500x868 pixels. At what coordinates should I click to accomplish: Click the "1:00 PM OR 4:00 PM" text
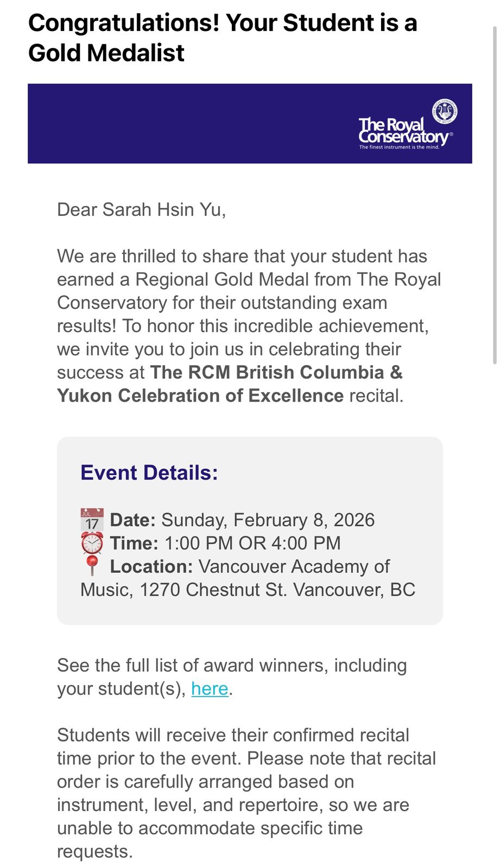point(252,543)
